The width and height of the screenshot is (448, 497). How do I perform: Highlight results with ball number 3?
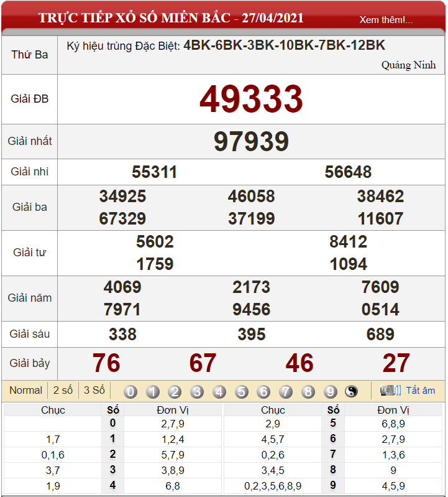(x=197, y=392)
